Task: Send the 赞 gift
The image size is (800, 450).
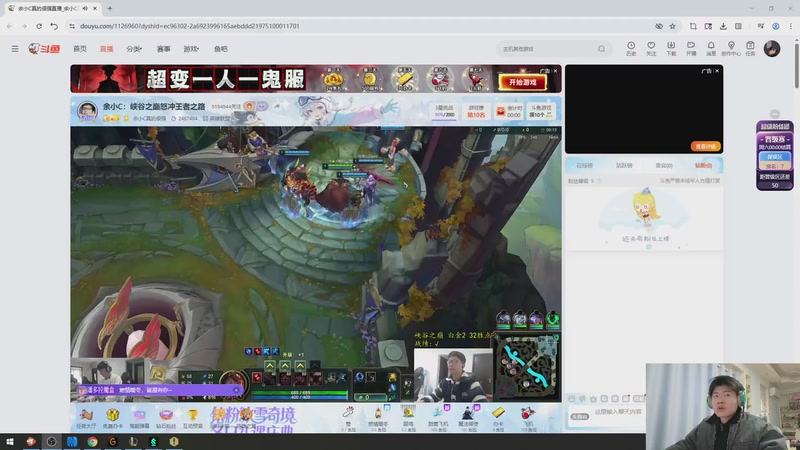Action: click(x=348, y=418)
